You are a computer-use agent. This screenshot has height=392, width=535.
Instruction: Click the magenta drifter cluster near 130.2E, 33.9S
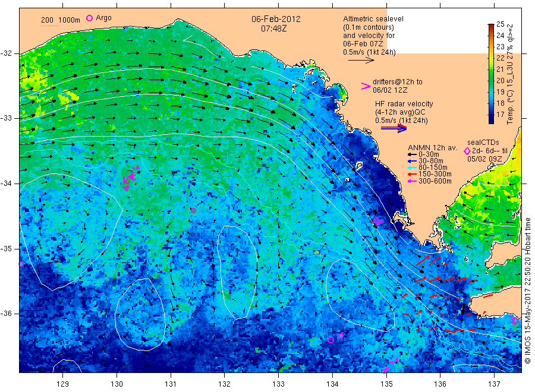click(x=130, y=178)
